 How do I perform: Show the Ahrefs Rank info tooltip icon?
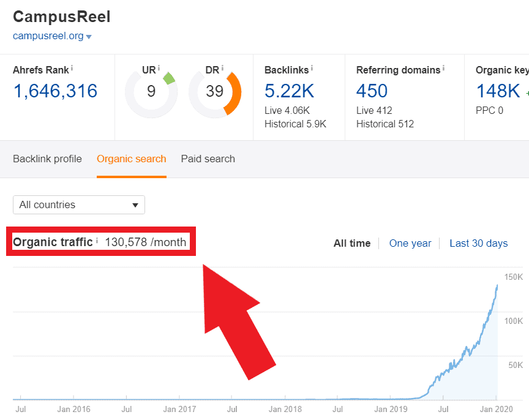72,69
